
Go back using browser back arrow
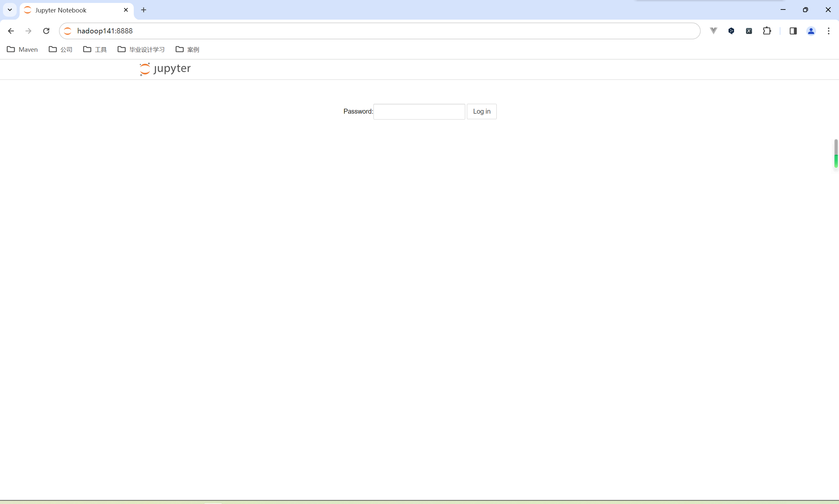click(11, 31)
